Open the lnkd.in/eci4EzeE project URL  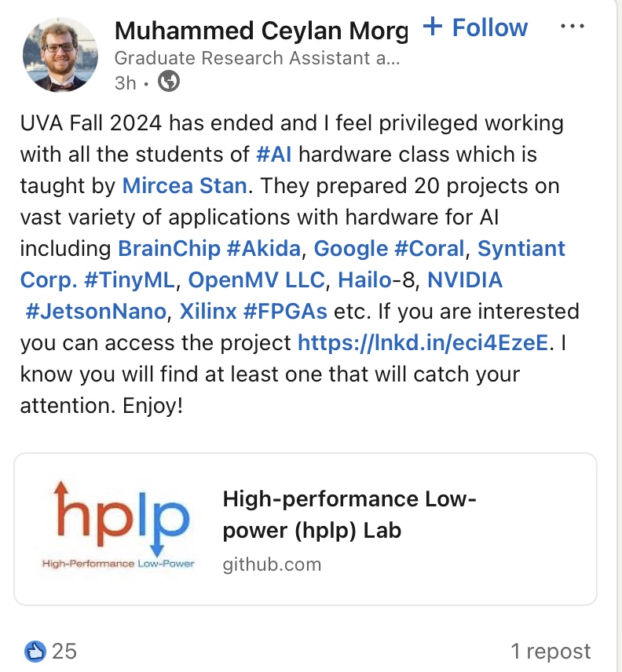423,342
